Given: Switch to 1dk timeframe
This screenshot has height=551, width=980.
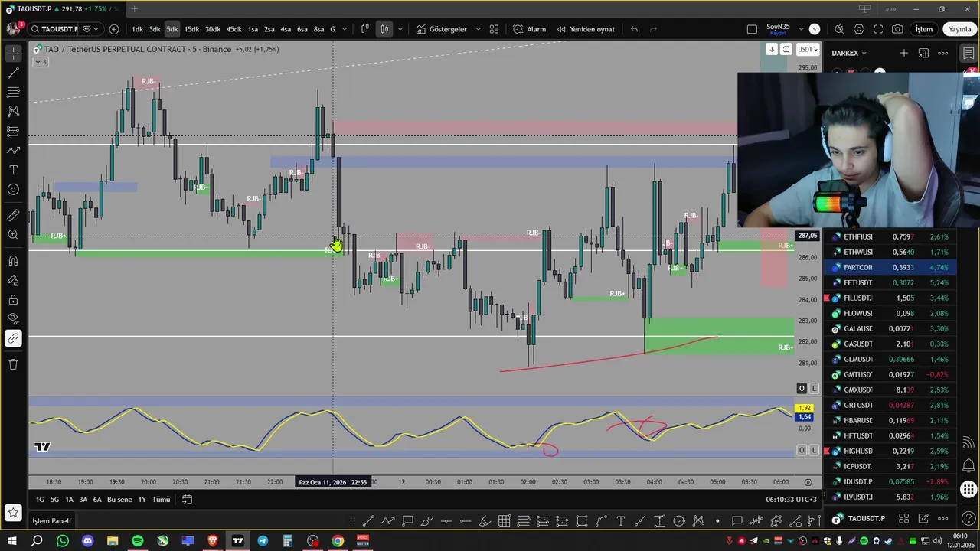Looking at the screenshot, I should click(x=138, y=29).
